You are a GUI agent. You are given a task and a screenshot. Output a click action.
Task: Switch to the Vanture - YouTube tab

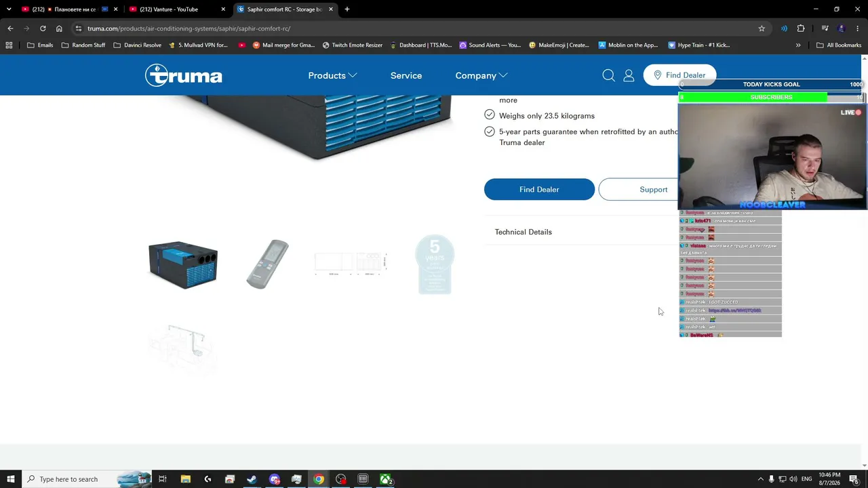[x=176, y=9]
